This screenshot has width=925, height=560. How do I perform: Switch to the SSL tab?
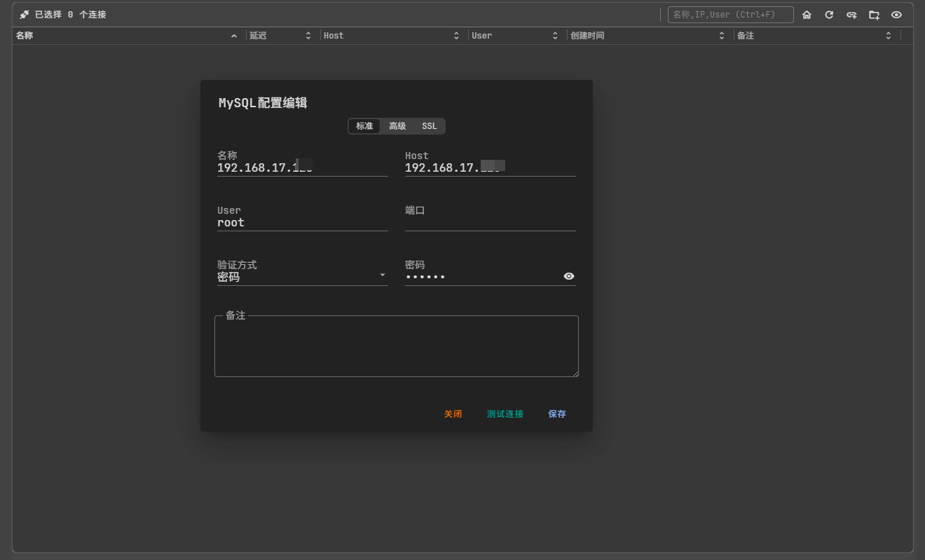pos(429,126)
